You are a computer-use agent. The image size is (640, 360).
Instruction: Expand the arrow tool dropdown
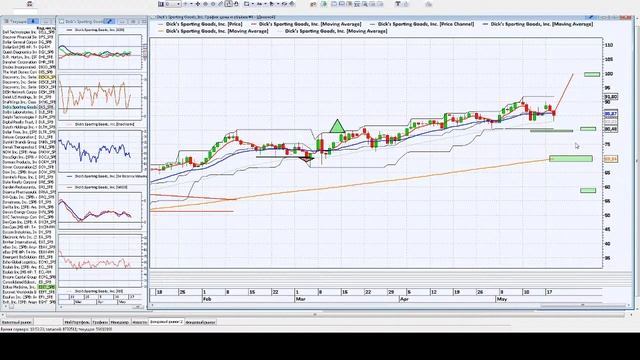point(277,4)
